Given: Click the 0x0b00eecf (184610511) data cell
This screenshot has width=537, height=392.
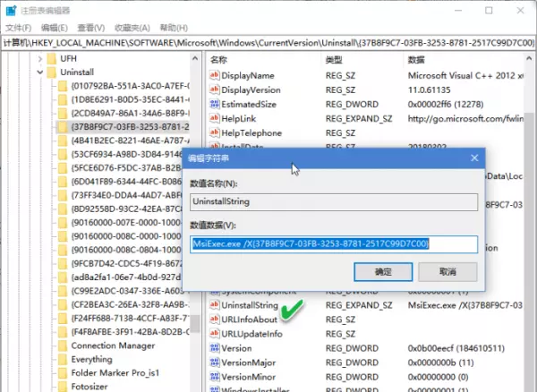Looking at the screenshot, I should (456, 348).
